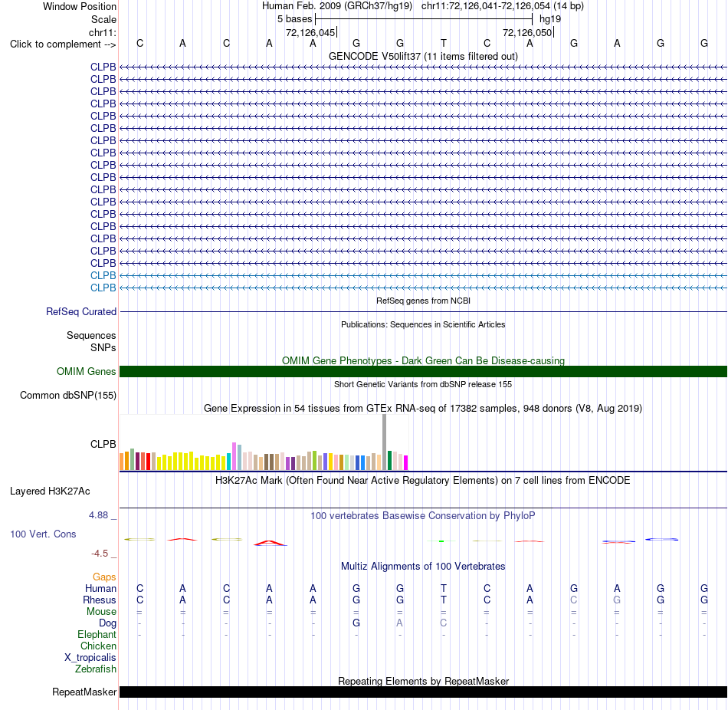Click the small green PhyloP conservation mark
The height and width of the screenshot is (710, 728).
tap(441, 541)
